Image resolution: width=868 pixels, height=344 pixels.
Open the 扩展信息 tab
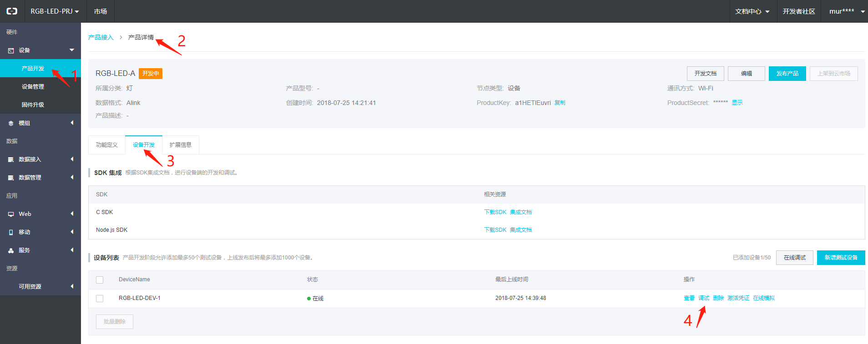(181, 145)
